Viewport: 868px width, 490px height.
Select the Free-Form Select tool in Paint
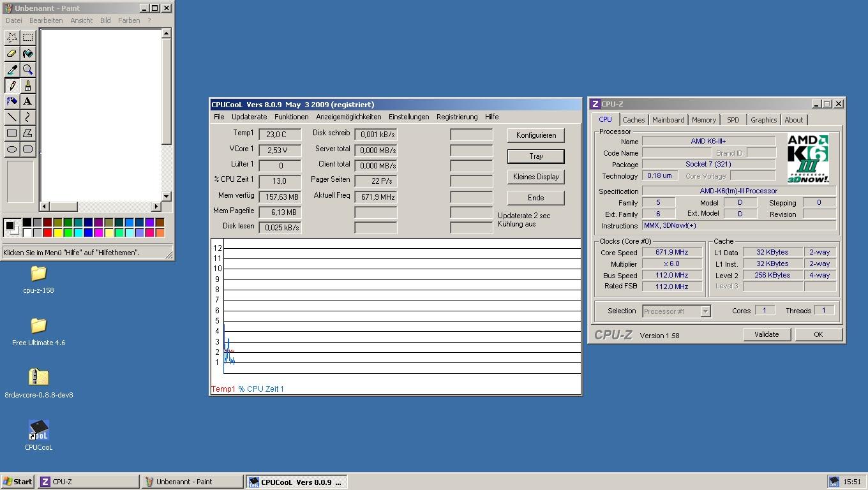[11, 38]
